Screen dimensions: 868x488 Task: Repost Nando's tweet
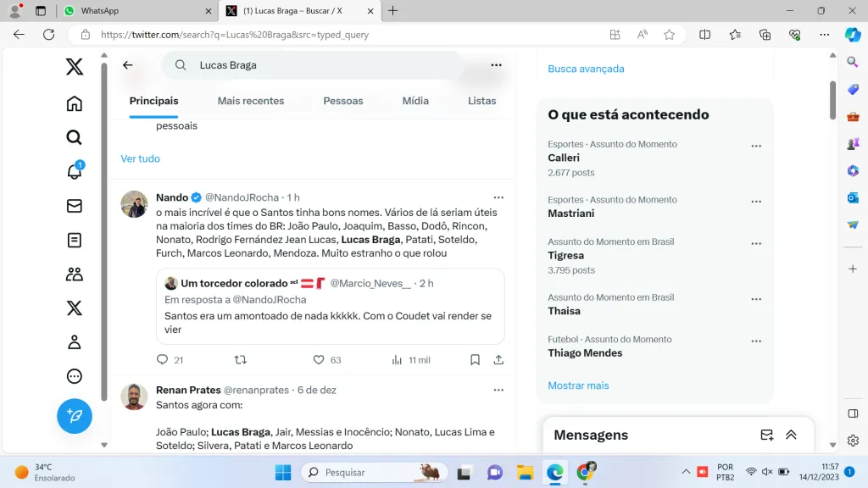tap(240, 360)
